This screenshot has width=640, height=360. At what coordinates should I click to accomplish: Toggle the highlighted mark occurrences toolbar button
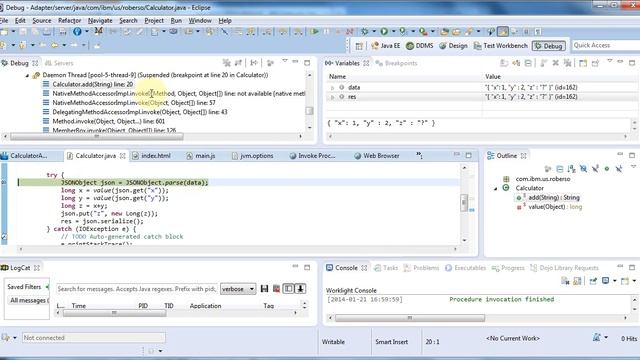point(503,31)
